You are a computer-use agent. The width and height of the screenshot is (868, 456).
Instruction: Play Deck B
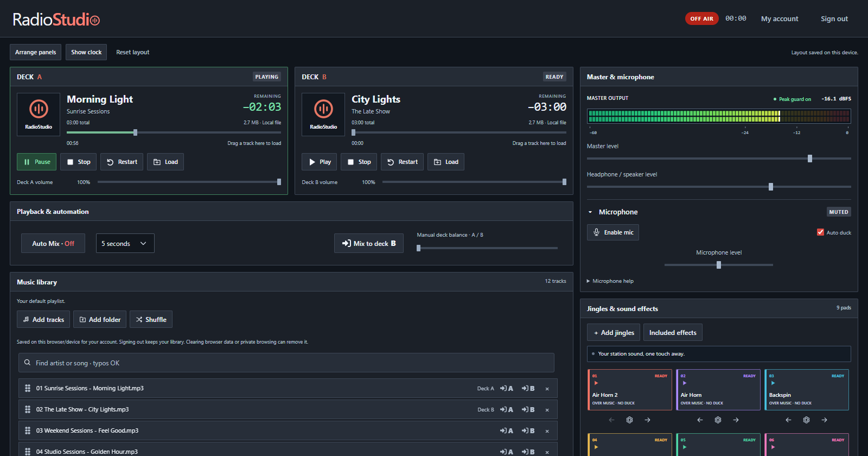[x=320, y=162]
